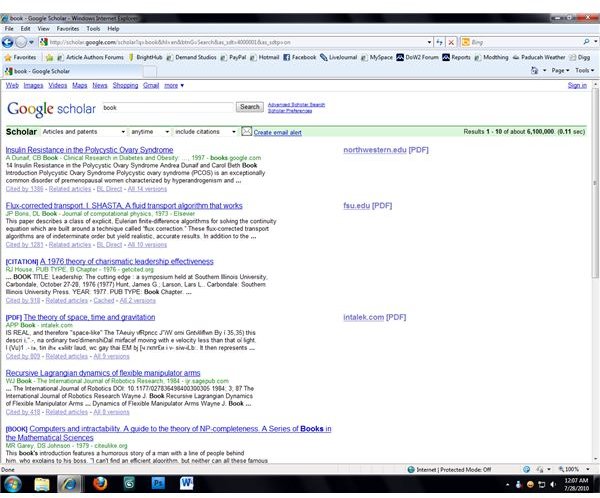Click the Sign in link
Screen dimensions: 600x498
(x=577, y=85)
